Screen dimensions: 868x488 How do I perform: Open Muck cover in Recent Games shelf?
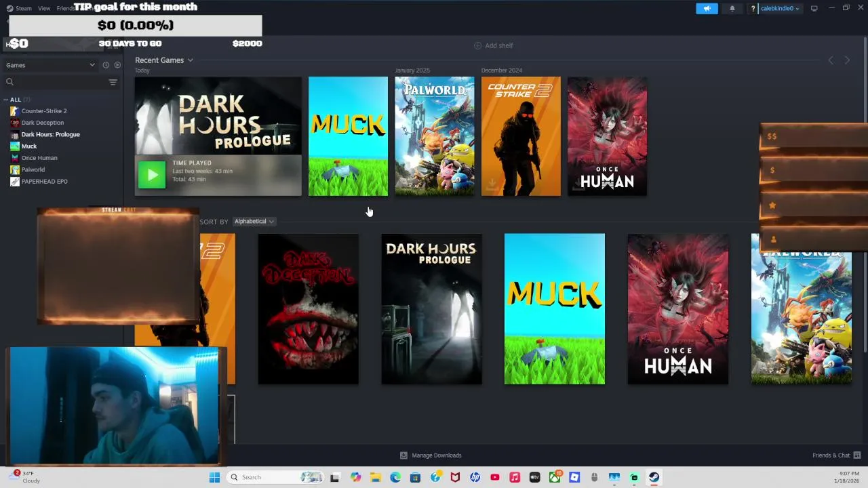(x=348, y=136)
